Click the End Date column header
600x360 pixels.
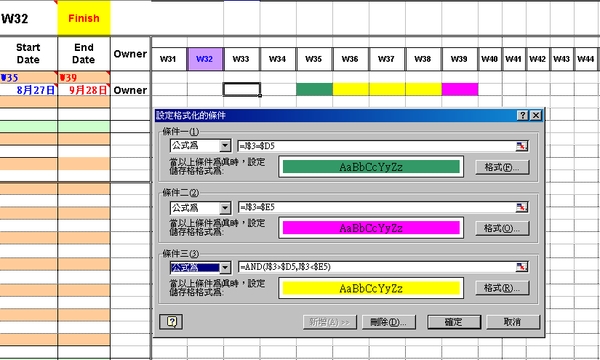84,54
